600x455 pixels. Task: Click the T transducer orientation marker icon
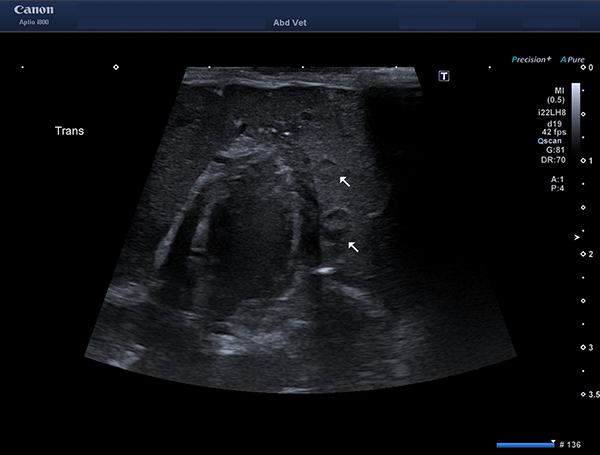pyautogui.click(x=444, y=76)
